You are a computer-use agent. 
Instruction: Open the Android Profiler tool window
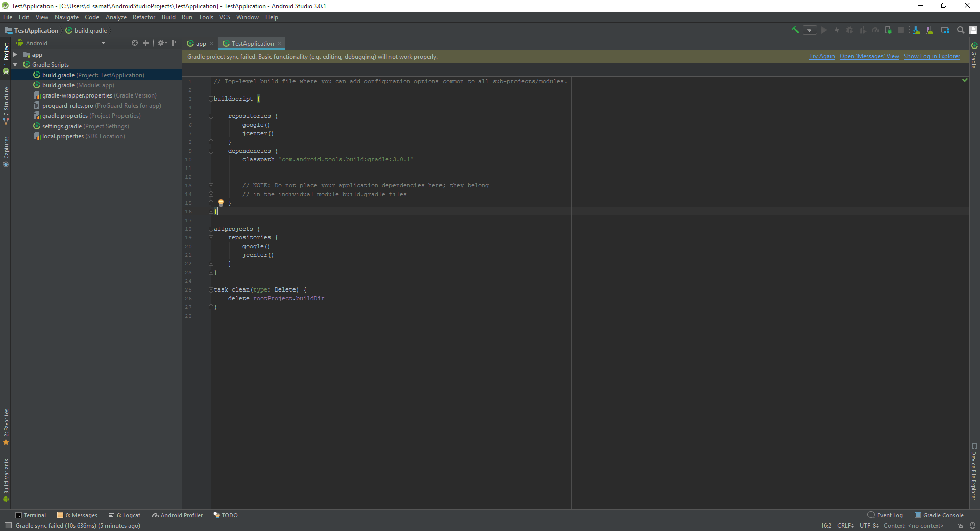pos(177,515)
